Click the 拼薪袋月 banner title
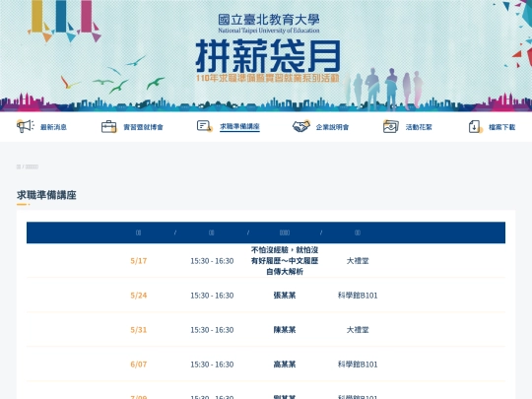Viewport: 532px width, 399px height. click(x=268, y=56)
